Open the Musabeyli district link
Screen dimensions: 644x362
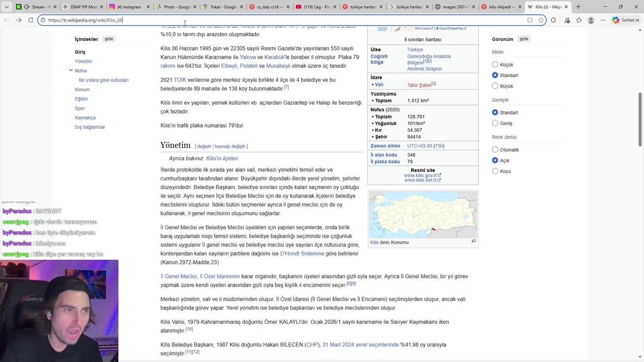coord(278,66)
